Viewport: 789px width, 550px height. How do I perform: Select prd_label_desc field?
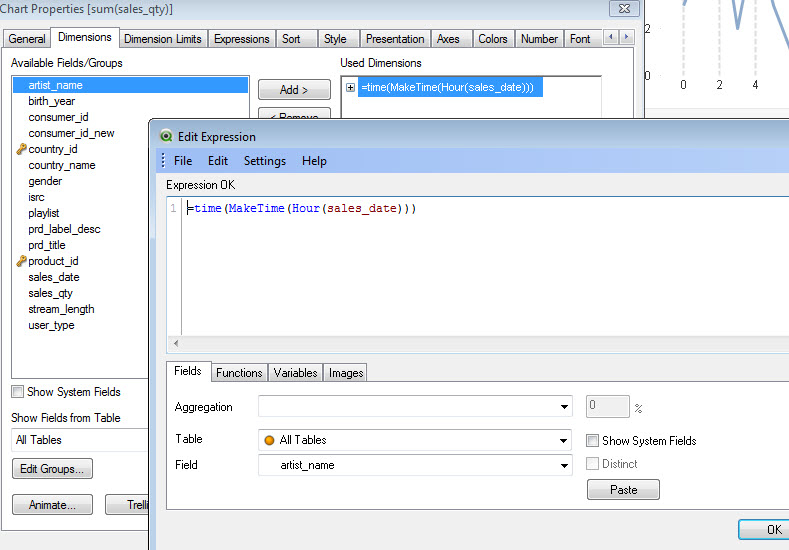pyautogui.click(x=64, y=229)
